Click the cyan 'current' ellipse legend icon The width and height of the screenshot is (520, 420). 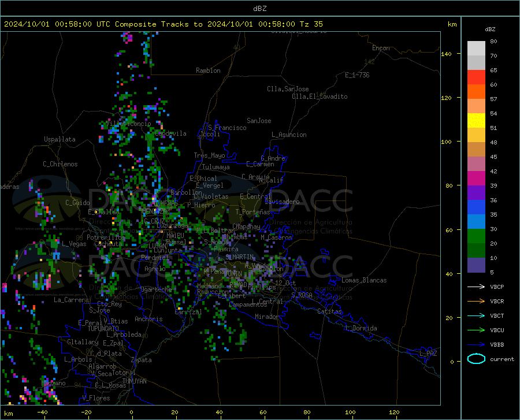(476, 359)
